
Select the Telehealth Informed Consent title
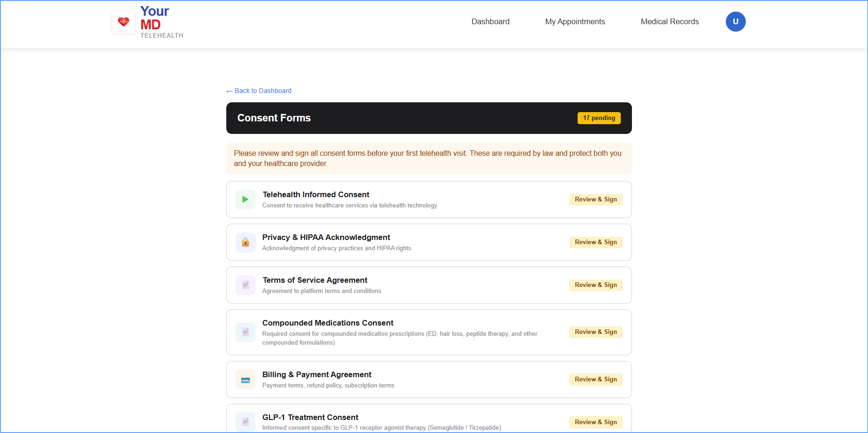tap(316, 194)
